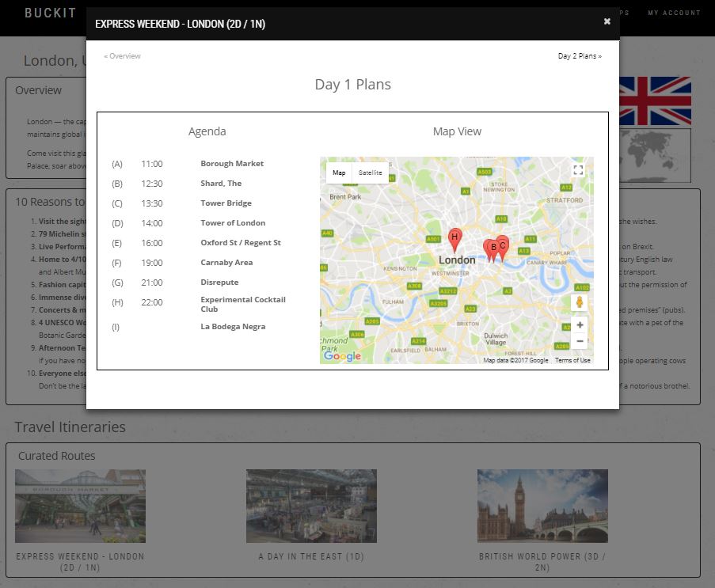Click the UK flag image
The height and width of the screenshot is (588, 715).
656,101
